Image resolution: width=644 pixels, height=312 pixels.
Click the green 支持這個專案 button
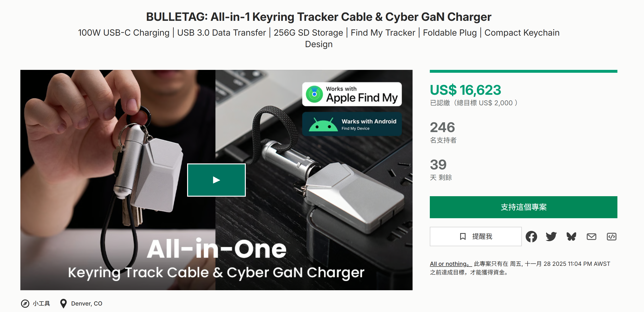click(523, 207)
